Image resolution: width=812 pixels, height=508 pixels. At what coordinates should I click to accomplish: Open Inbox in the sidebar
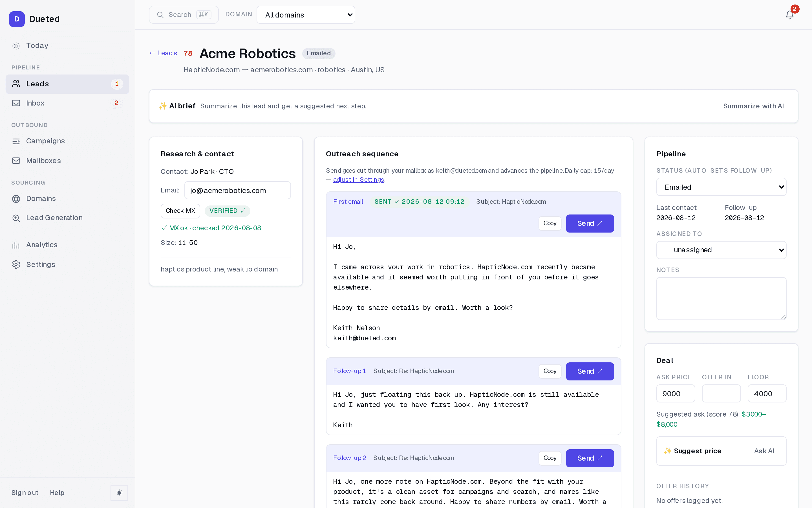tap(67, 103)
